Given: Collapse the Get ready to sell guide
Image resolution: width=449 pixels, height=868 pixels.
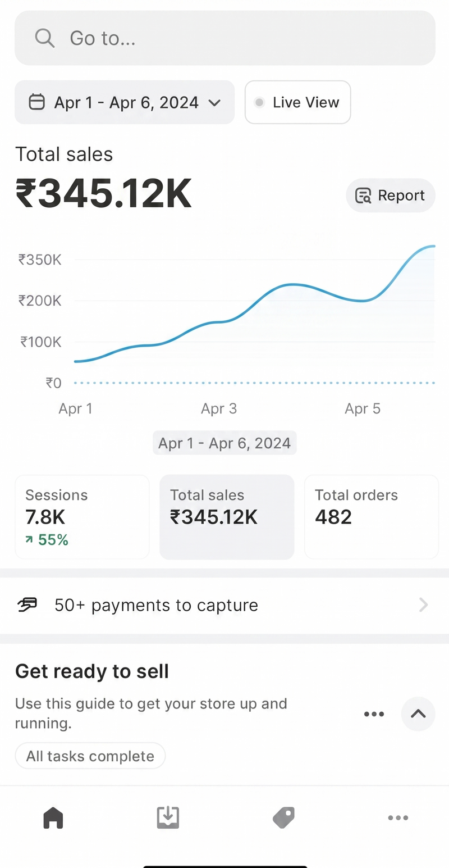Looking at the screenshot, I should tap(418, 714).
